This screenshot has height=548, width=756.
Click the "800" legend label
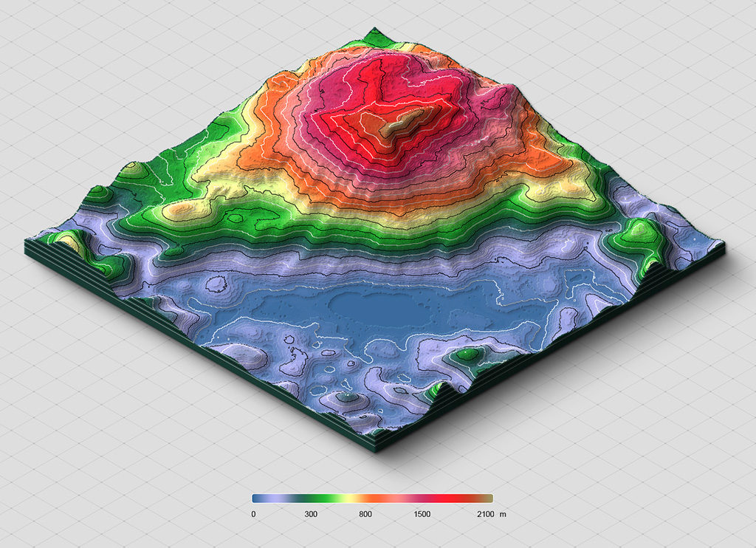[x=365, y=514]
